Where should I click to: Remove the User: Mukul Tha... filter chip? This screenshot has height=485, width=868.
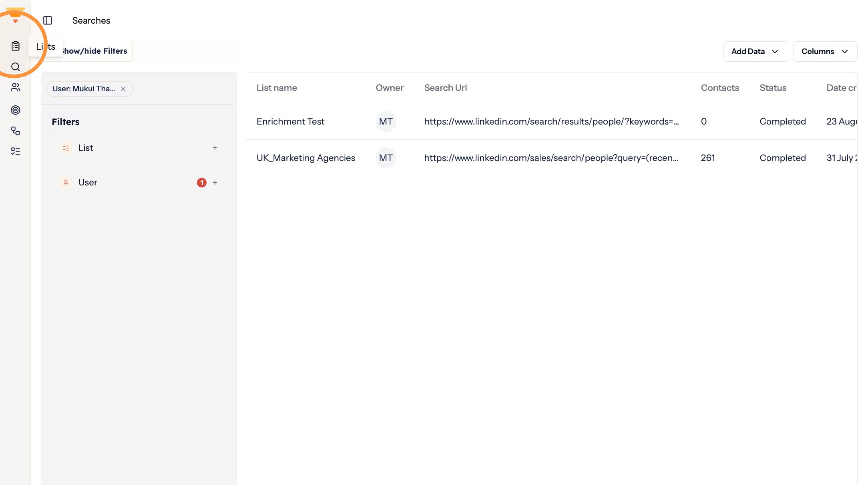(123, 89)
